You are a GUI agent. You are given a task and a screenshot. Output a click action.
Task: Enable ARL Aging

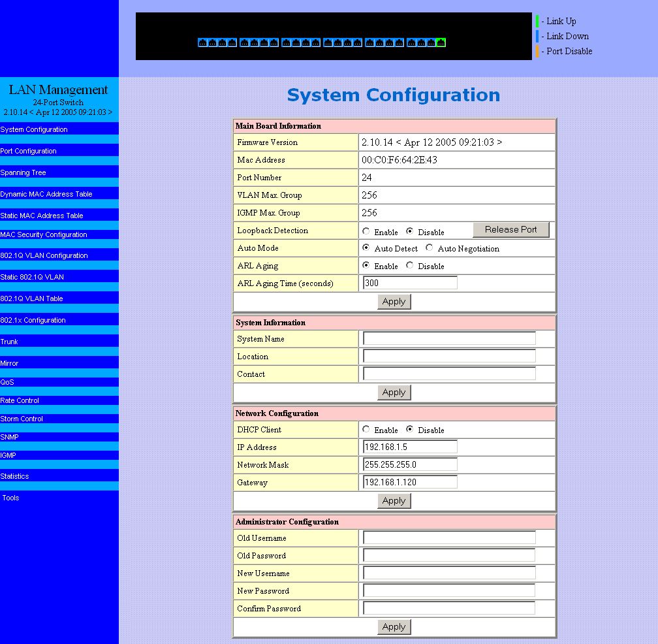click(x=366, y=265)
